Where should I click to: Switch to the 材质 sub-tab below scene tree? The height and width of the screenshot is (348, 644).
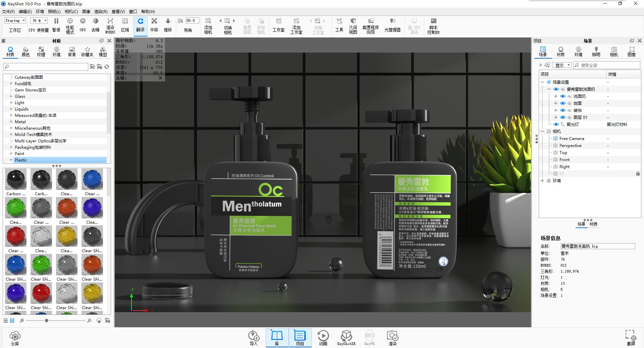(593, 224)
